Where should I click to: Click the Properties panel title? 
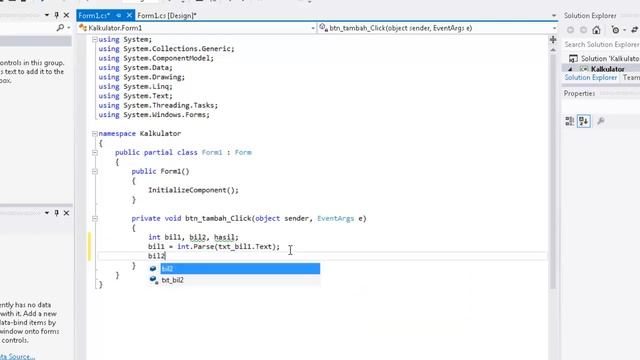tap(579, 93)
